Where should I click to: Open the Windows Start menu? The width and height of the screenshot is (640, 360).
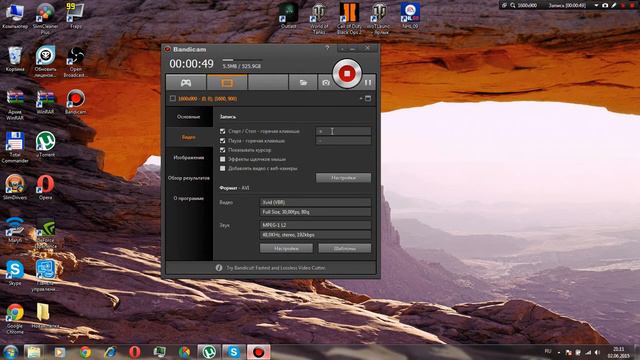click(10, 351)
